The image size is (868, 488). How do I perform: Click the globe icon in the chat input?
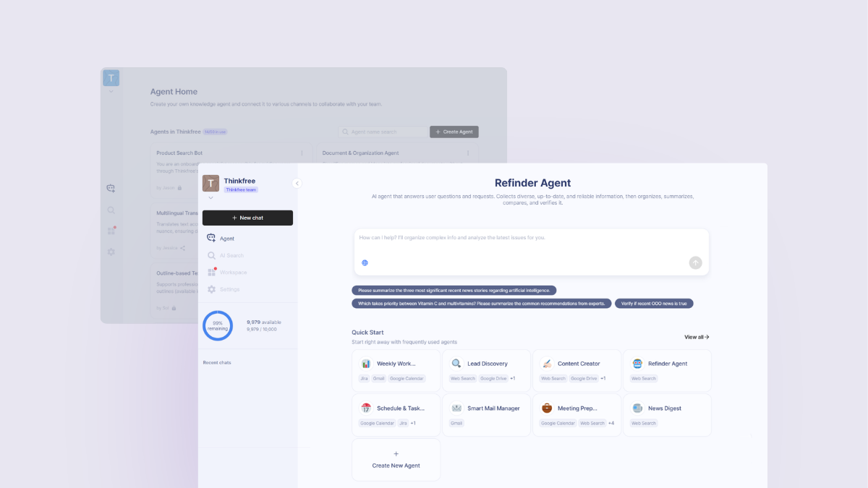click(364, 262)
